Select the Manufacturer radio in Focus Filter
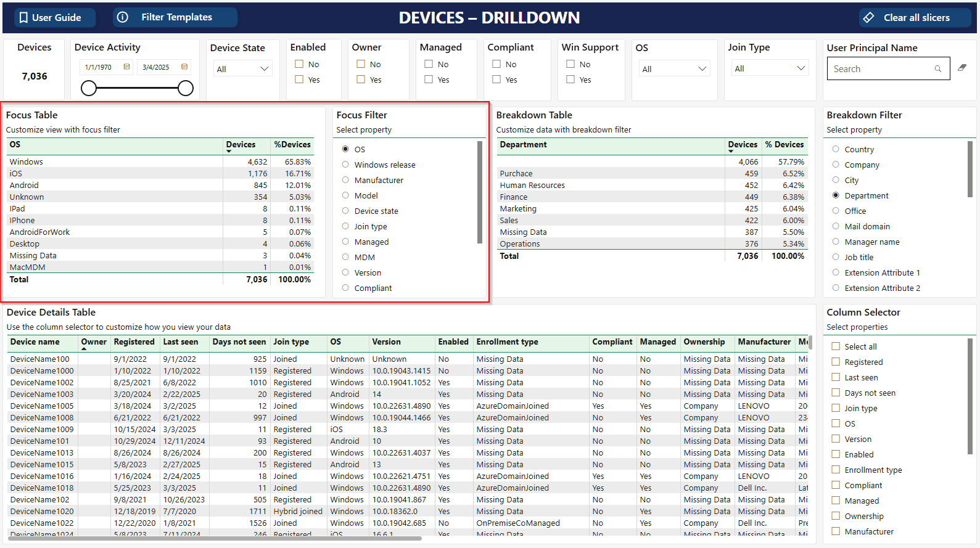Viewport: 980px width, 548px height. click(x=345, y=180)
